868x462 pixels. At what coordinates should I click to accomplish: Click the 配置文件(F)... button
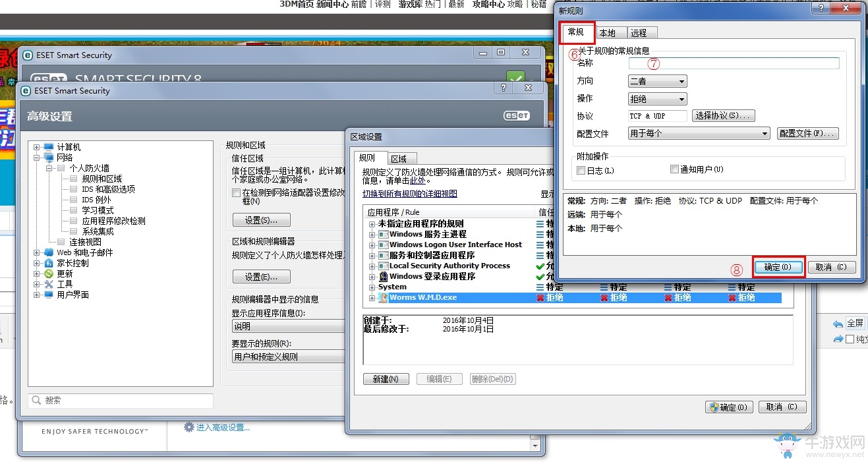click(x=808, y=133)
